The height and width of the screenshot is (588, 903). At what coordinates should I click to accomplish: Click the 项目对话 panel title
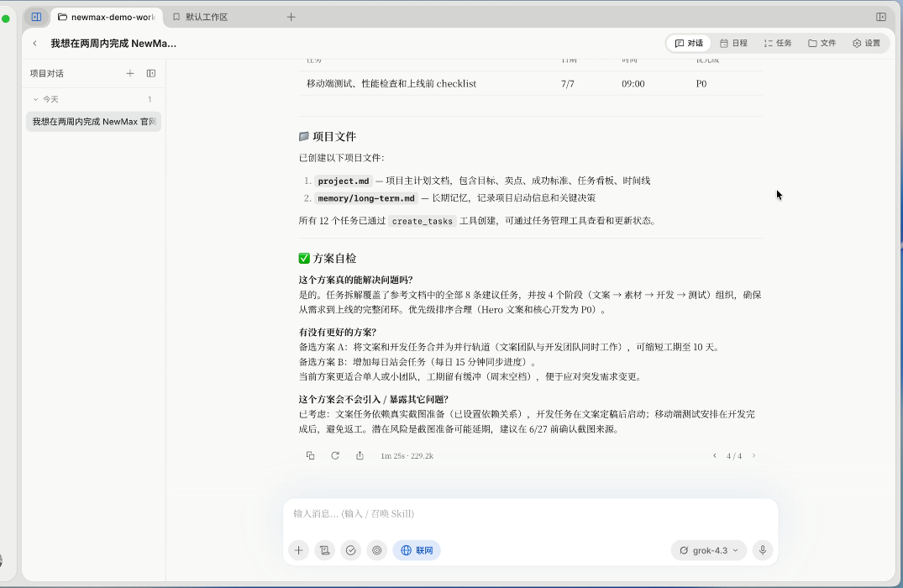coord(47,73)
